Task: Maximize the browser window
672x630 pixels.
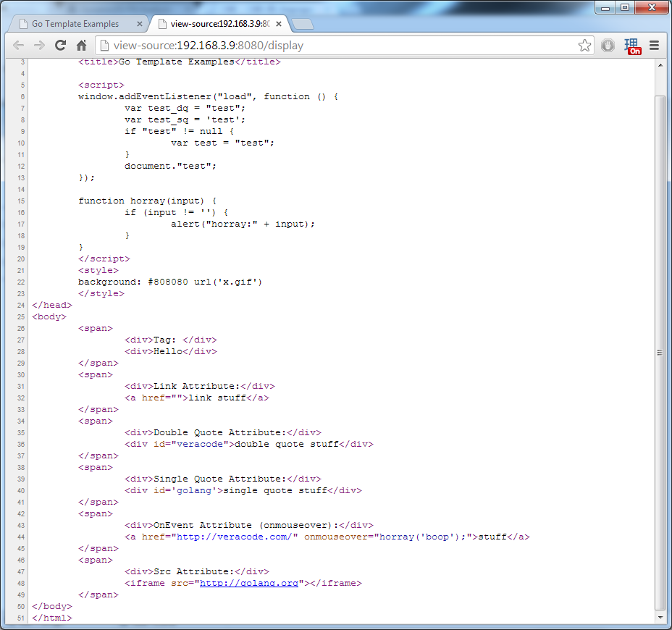Action: pos(625,7)
